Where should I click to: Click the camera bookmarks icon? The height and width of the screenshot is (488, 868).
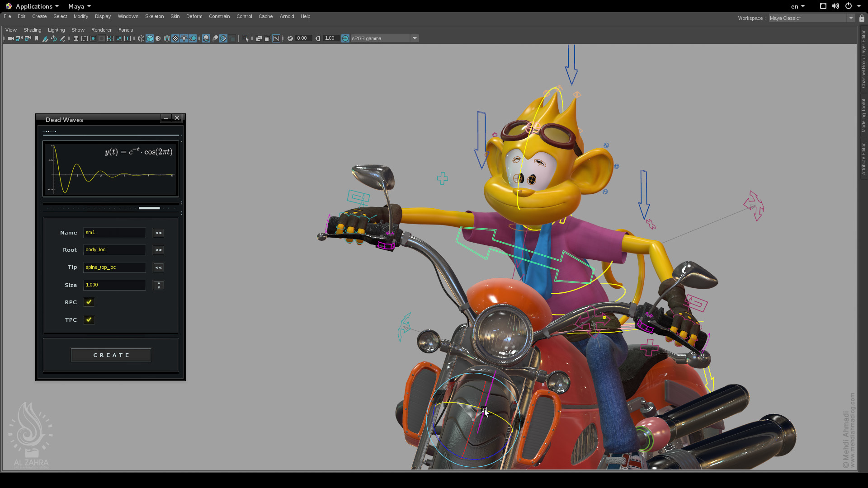(37, 38)
